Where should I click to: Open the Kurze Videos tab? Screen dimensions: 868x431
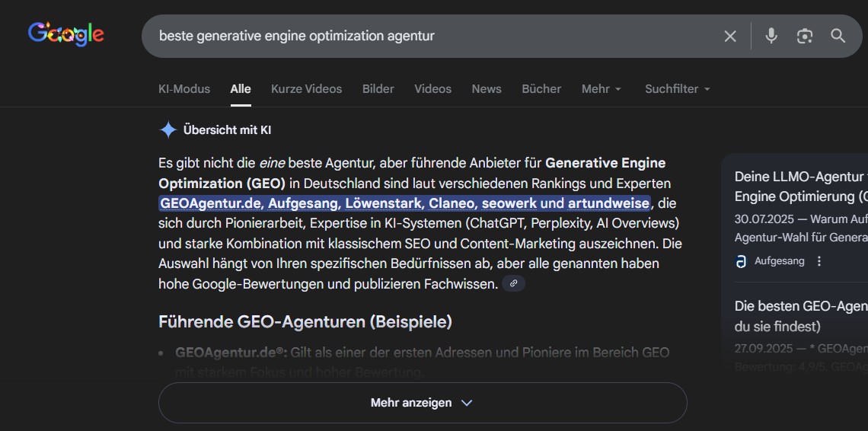(x=306, y=89)
